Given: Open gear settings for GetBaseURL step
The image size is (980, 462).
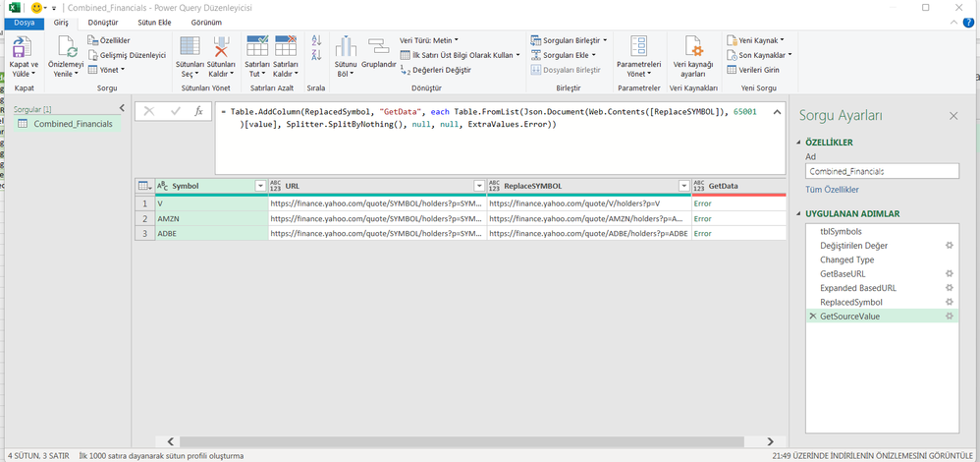Looking at the screenshot, I should 950,273.
